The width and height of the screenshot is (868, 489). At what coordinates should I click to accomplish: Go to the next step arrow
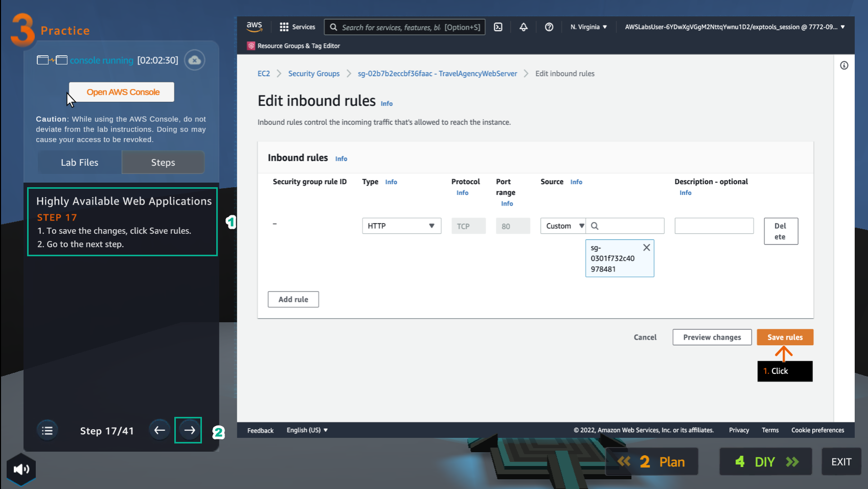tap(189, 430)
